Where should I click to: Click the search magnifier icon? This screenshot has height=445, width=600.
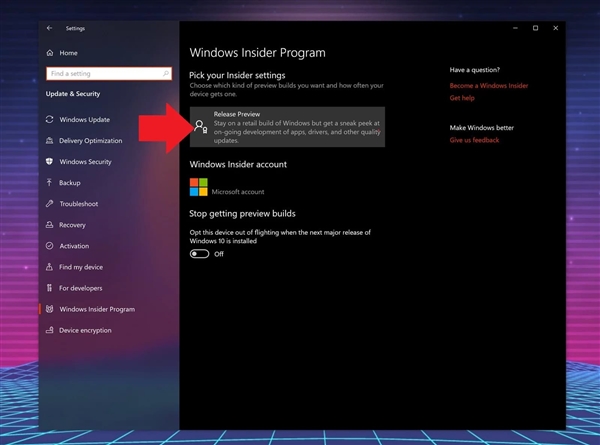(166, 73)
